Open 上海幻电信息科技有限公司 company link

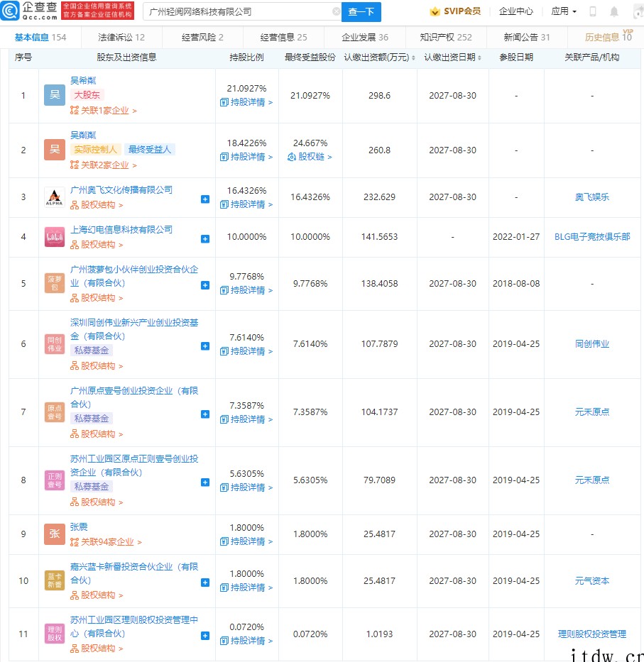121,230
